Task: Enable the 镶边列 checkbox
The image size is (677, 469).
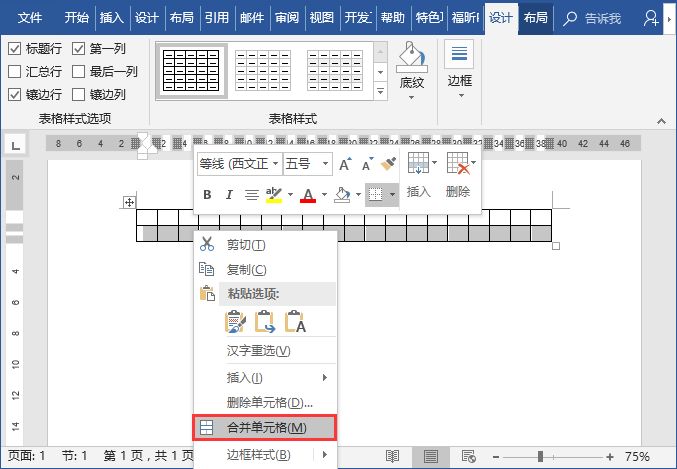Action: [78, 95]
